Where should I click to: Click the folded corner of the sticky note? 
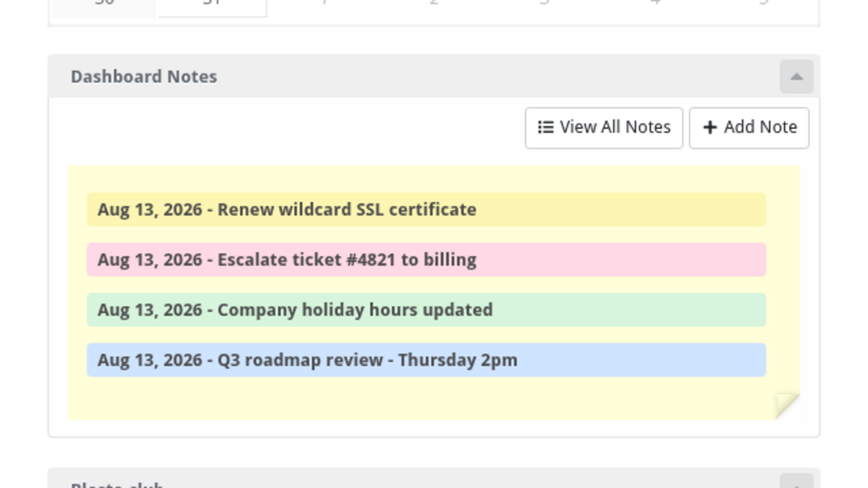[x=788, y=407]
